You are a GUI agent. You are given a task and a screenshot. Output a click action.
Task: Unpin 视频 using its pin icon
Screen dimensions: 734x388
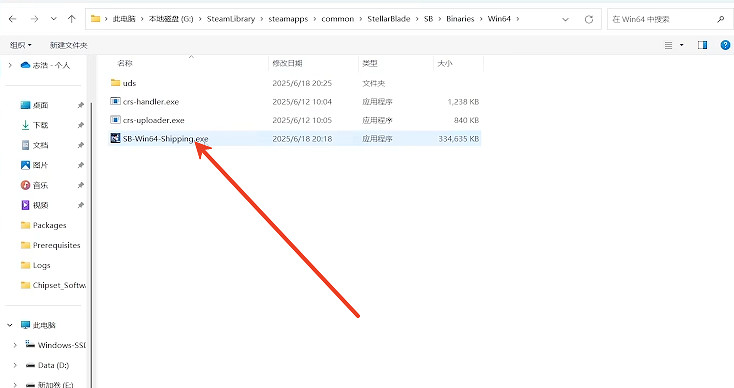click(81, 205)
